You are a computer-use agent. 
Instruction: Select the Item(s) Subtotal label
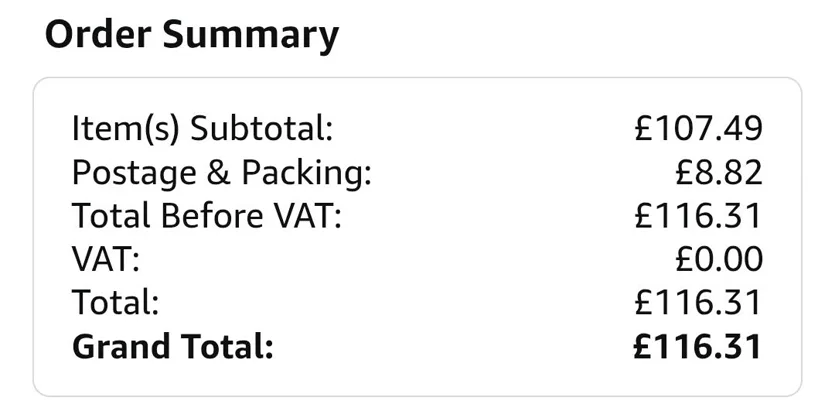click(202, 130)
